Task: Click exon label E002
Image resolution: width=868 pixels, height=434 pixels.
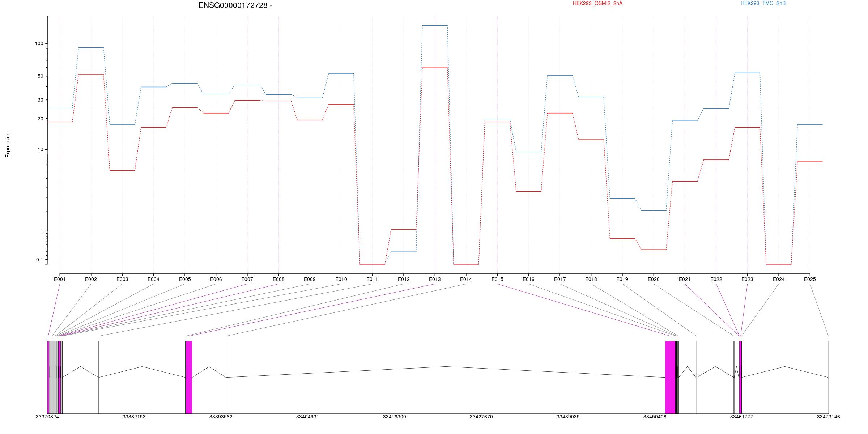Action: [x=91, y=279]
